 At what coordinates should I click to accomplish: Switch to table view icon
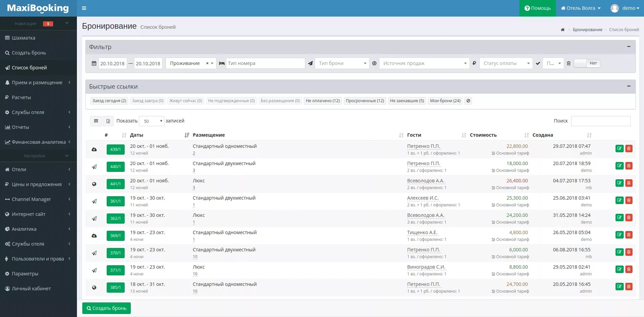tap(96, 121)
